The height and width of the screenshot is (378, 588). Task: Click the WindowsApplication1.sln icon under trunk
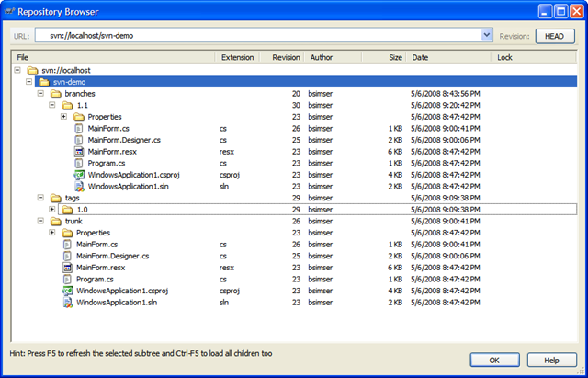coord(67,303)
